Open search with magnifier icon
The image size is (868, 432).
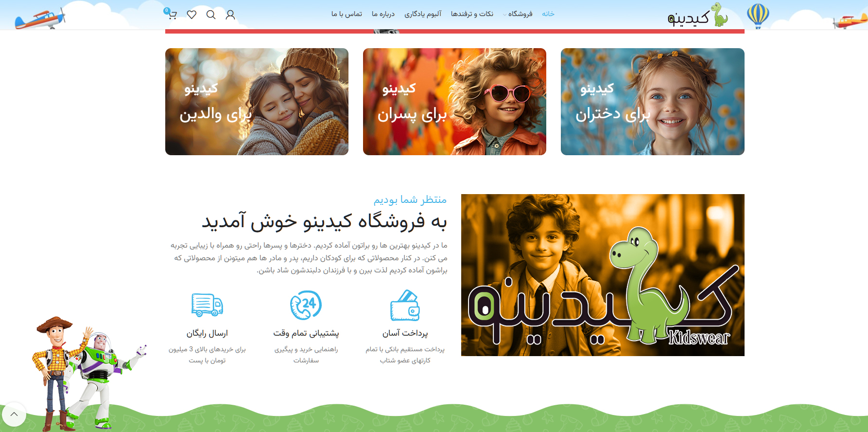(211, 15)
